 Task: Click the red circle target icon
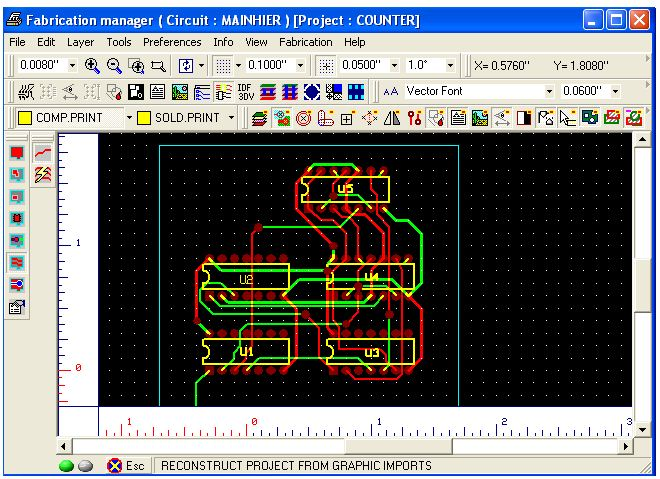303,118
